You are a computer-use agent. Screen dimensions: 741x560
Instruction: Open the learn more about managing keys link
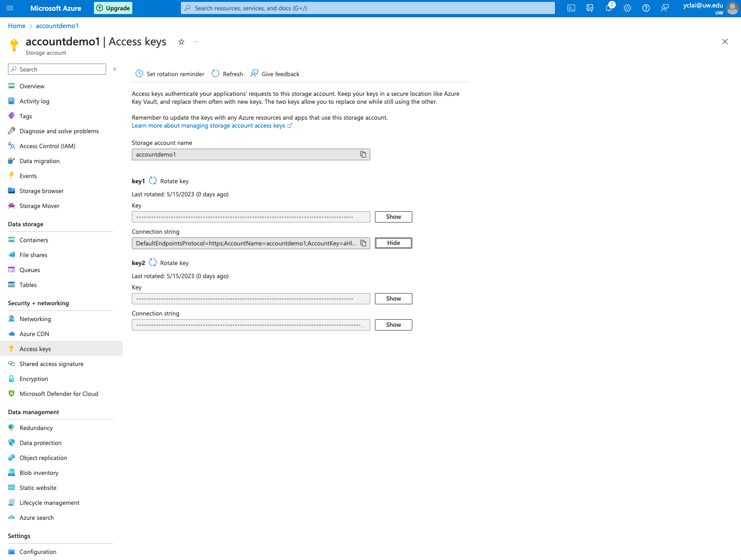pyautogui.click(x=212, y=125)
